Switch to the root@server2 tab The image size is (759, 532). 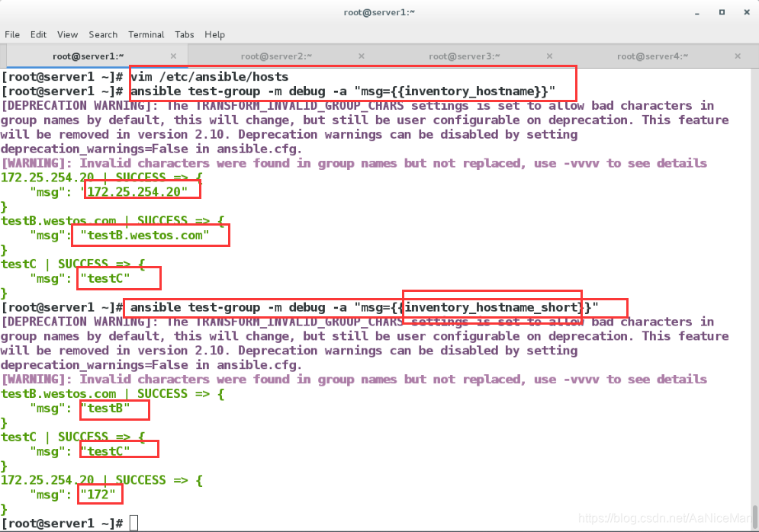pos(276,56)
